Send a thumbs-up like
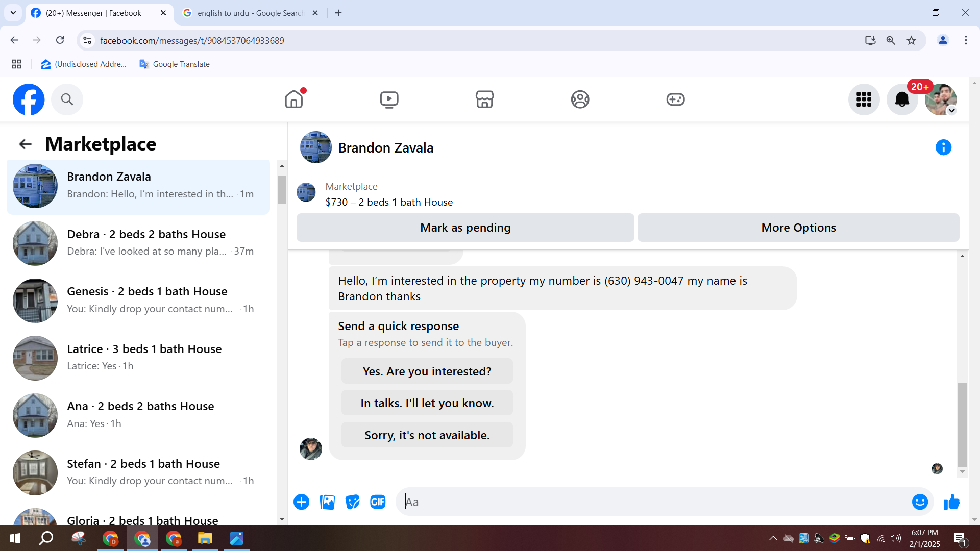 951,502
